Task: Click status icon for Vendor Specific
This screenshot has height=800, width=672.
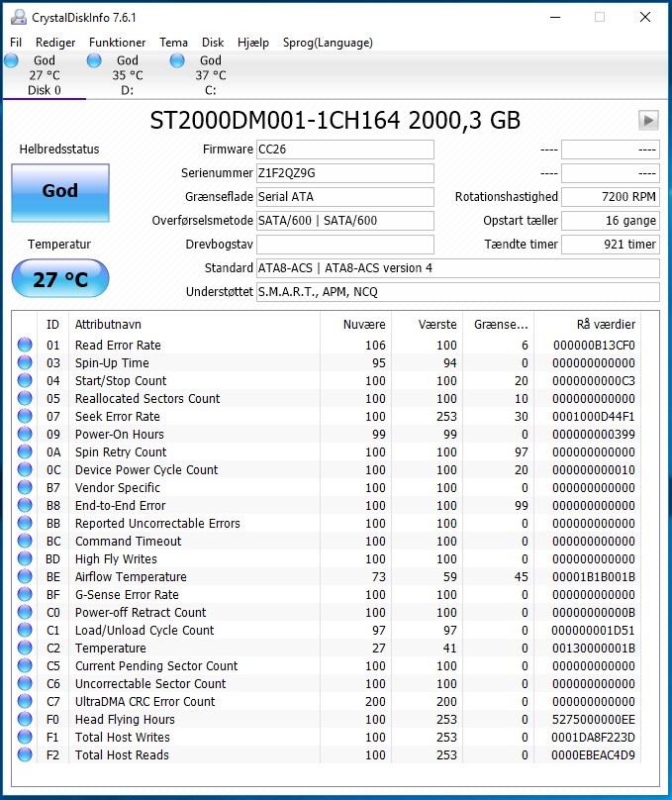Action: pyautogui.click(x=25, y=488)
